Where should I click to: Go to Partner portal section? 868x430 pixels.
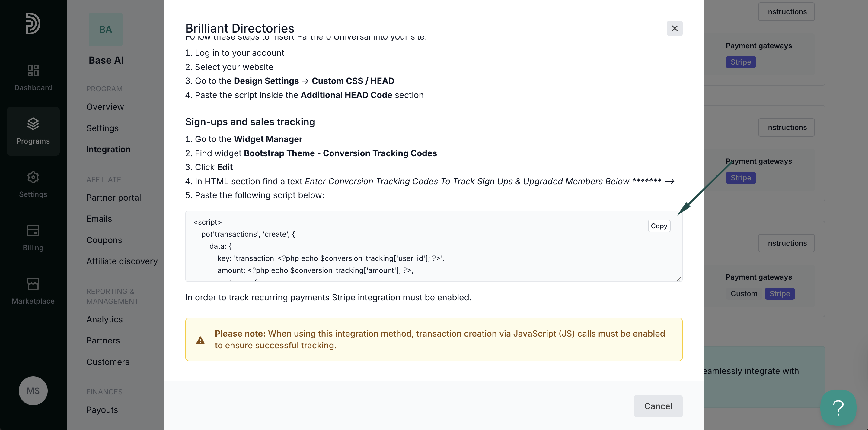tap(113, 197)
